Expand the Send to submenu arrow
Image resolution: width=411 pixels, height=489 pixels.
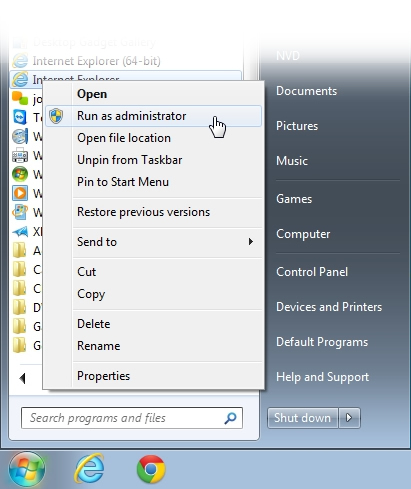coord(251,242)
